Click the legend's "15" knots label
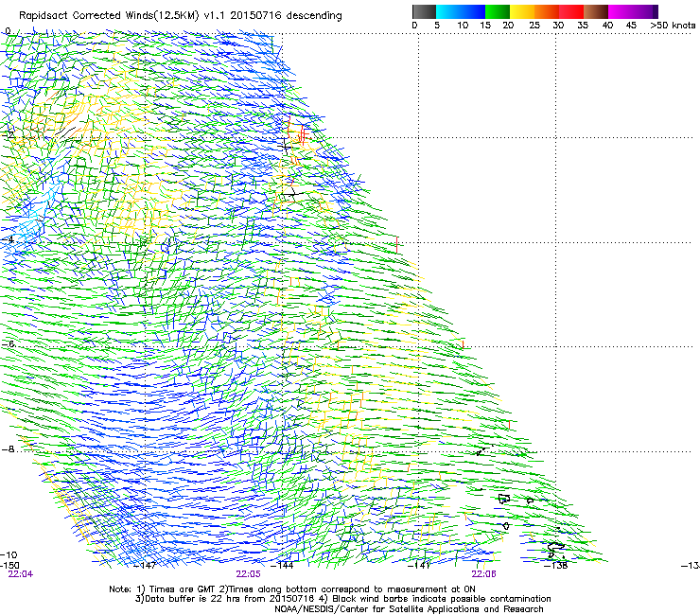This screenshot has width=700, height=615. [485, 26]
